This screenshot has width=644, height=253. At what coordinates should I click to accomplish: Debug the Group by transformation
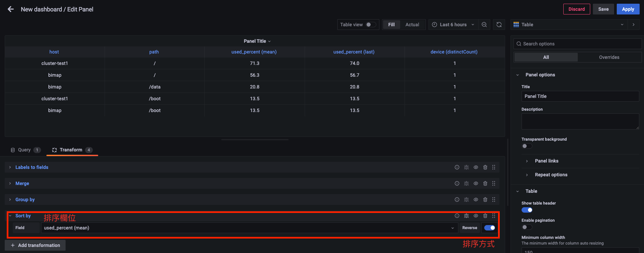(x=466, y=200)
